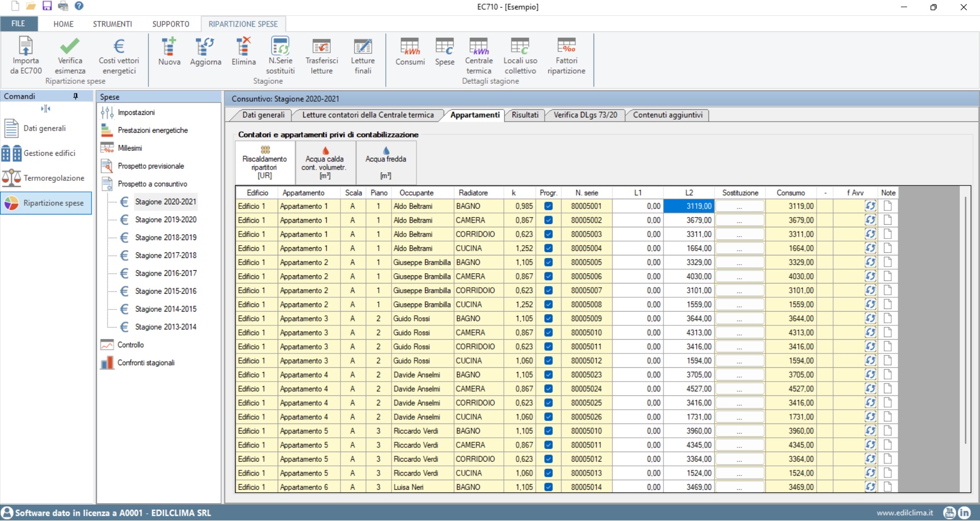Switch to STRUMENTI ribbon tab
The width and height of the screenshot is (980, 521).
click(112, 24)
